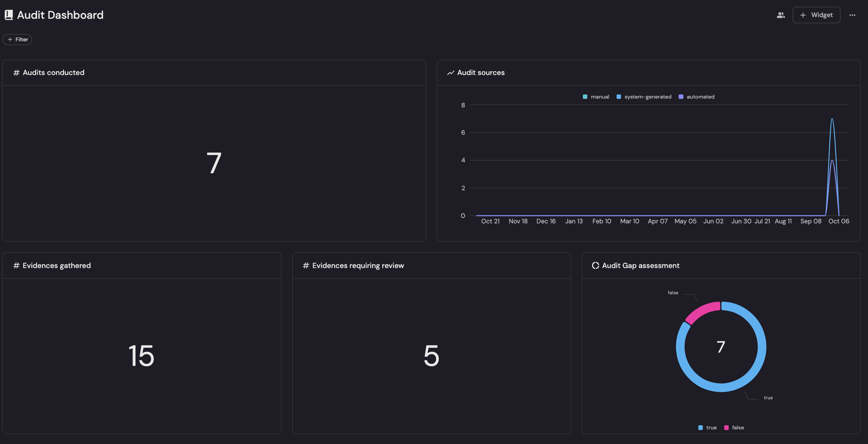Click the donut icon beside Audit Gap assessment
Screen dimensions: 868x444
(595, 266)
